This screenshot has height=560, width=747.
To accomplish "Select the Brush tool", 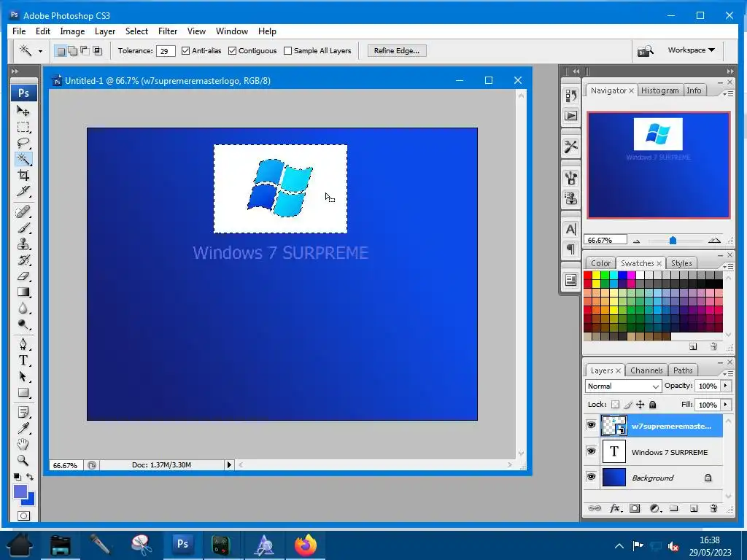I will click(23, 227).
